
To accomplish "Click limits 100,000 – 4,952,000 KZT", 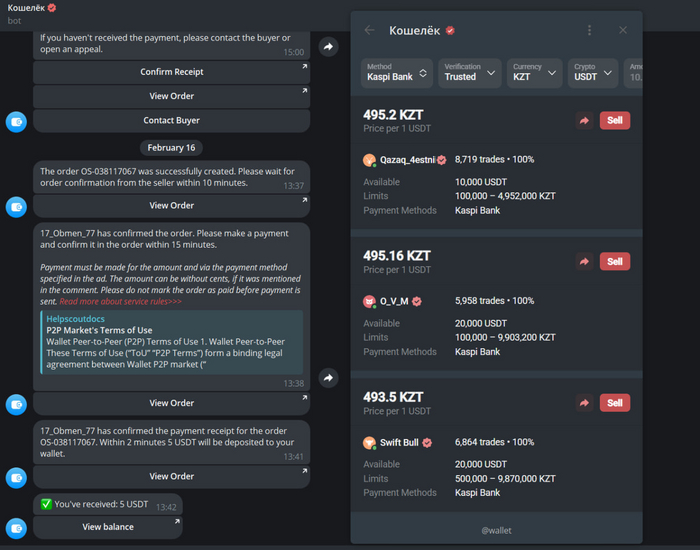I will point(505,196).
